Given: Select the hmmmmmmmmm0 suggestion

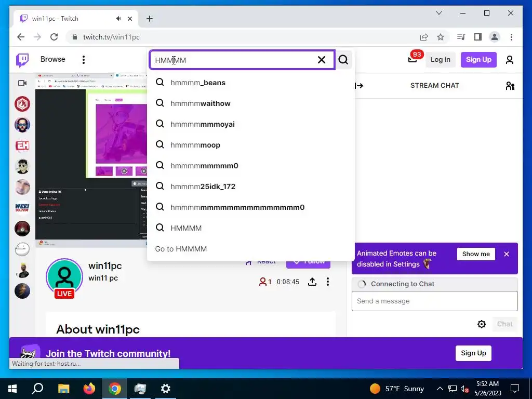Looking at the screenshot, I should [251, 166].
